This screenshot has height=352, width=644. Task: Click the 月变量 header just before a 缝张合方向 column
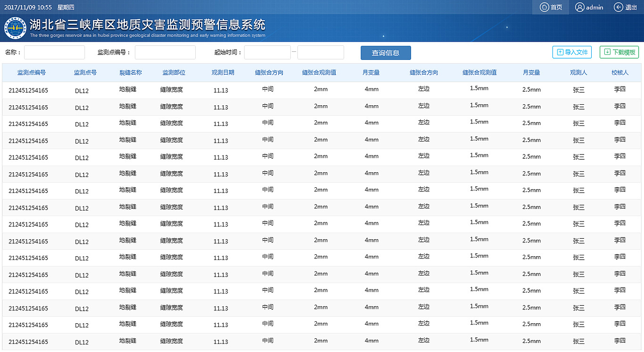371,73
